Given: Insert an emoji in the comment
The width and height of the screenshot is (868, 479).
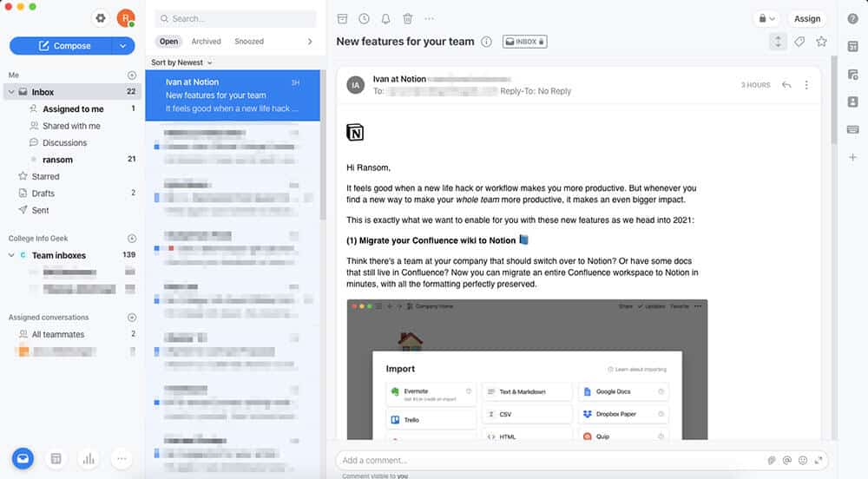Looking at the screenshot, I should click(803, 460).
